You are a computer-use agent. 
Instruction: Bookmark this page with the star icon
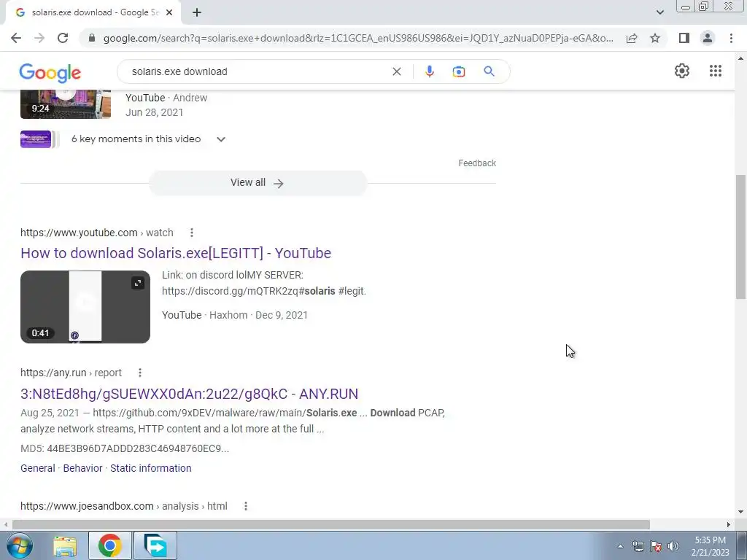point(655,38)
